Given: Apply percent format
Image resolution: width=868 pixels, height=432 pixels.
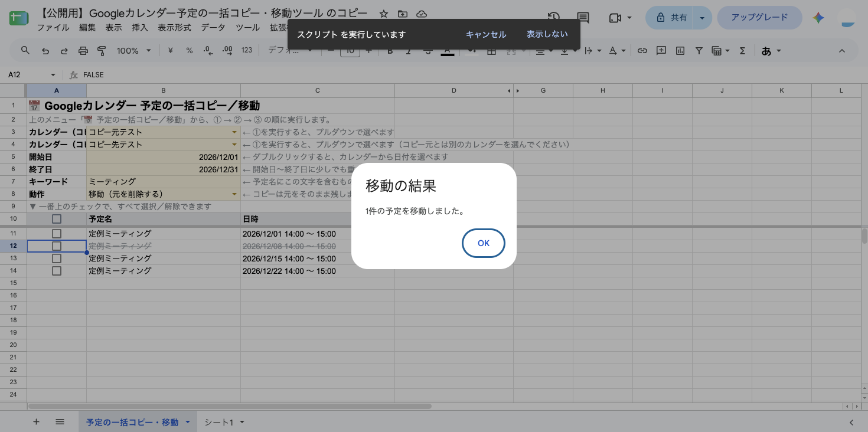Looking at the screenshot, I should click(x=190, y=51).
